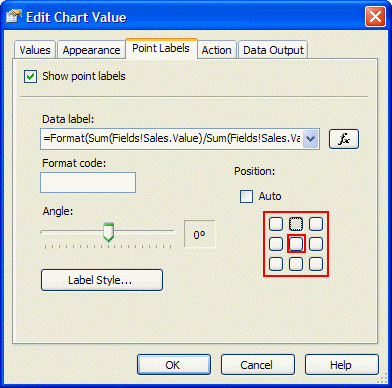The height and width of the screenshot is (388, 392).
Task: Select the top-center label position
Action: pos(296,224)
